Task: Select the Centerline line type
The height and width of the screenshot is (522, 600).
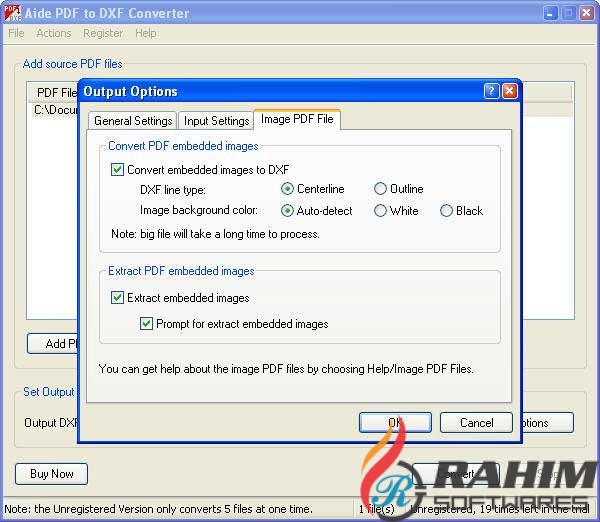Action: click(x=287, y=189)
